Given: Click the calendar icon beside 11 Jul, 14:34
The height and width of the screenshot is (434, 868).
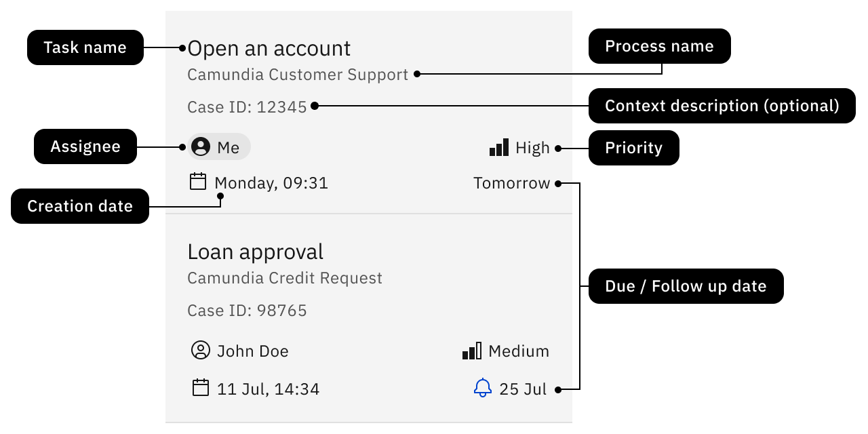Looking at the screenshot, I should tap(201, 388).
